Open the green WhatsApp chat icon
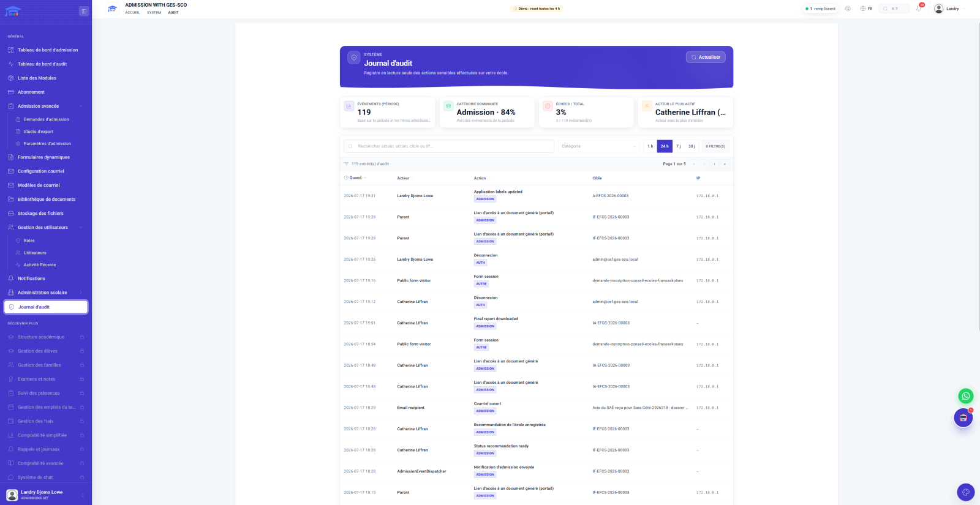980x505 pixels. (x=966, y=396)
